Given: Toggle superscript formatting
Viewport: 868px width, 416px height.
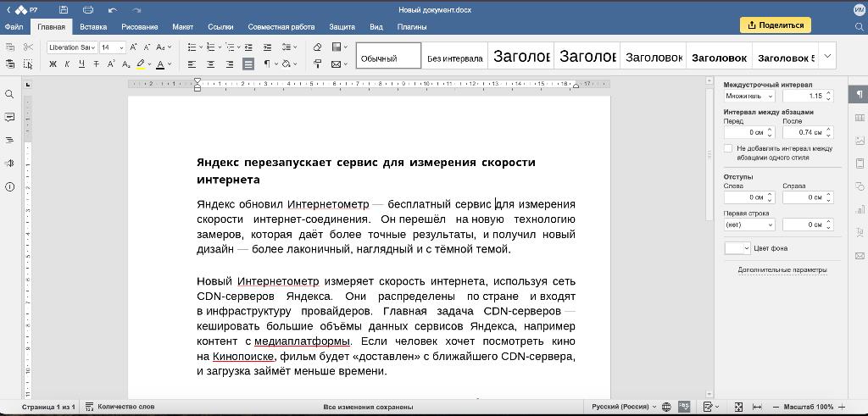Looking at the screenshot, I should 111,64.
